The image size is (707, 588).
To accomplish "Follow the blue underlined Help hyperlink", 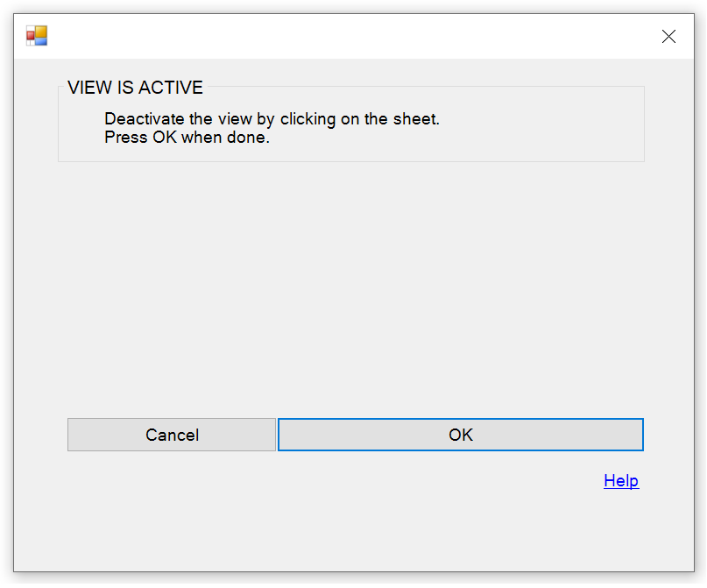I will (x=621, y=481).
